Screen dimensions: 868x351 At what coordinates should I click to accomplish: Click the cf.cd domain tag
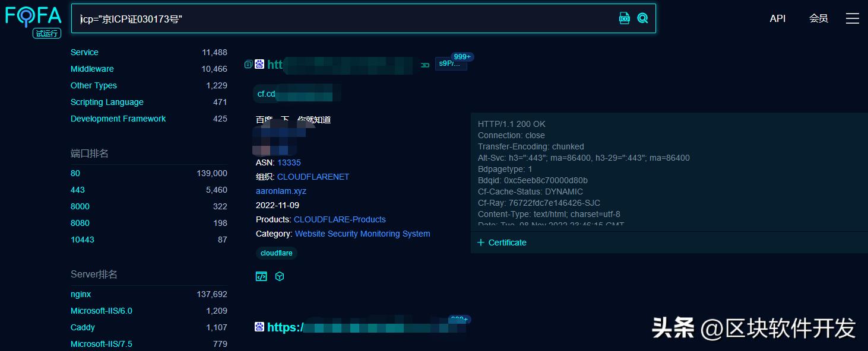(x=297, y=94)
